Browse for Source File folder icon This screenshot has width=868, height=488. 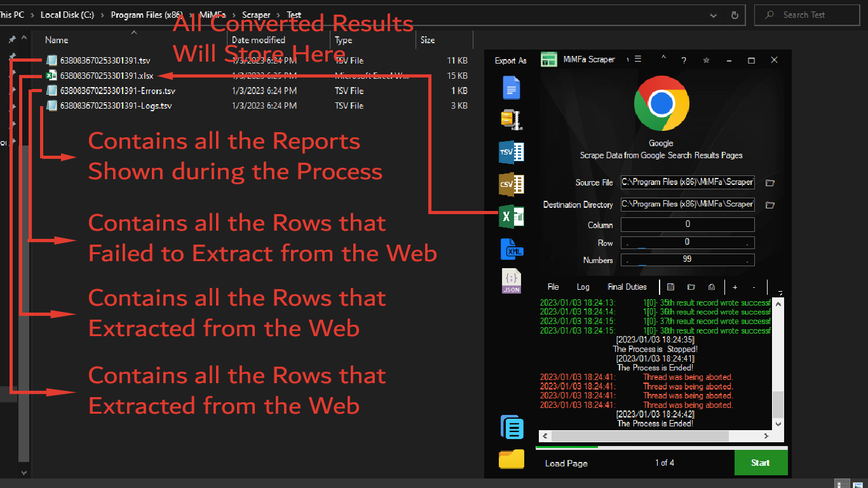(770, 183)
